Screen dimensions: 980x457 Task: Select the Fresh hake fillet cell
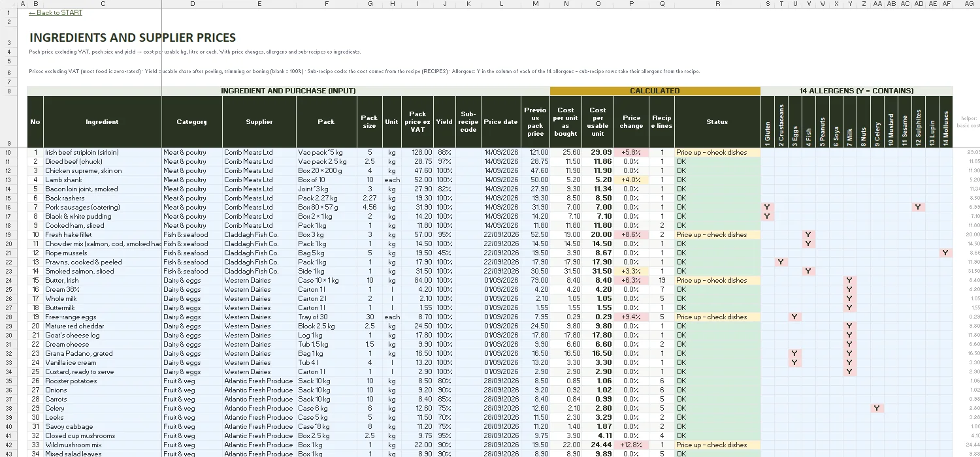[102, 234]
